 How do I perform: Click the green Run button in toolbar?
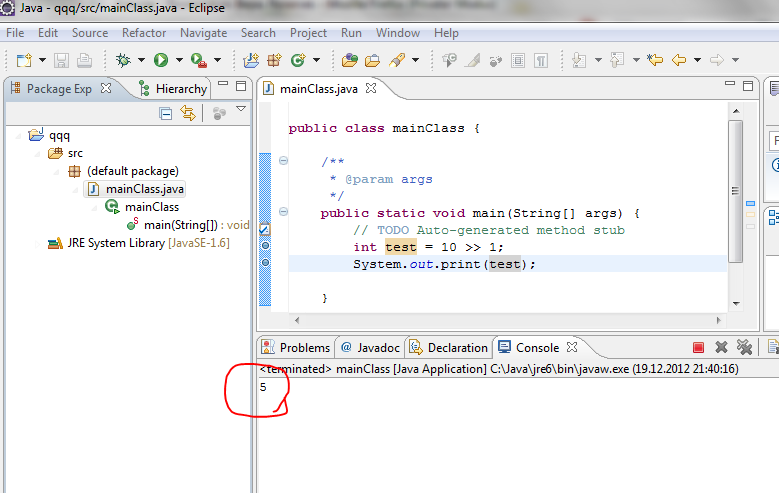161,60
